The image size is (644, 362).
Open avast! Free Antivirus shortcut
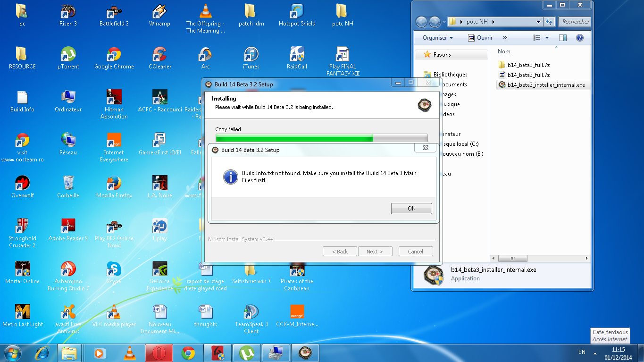pyautogui.click(x=68, y=320)
